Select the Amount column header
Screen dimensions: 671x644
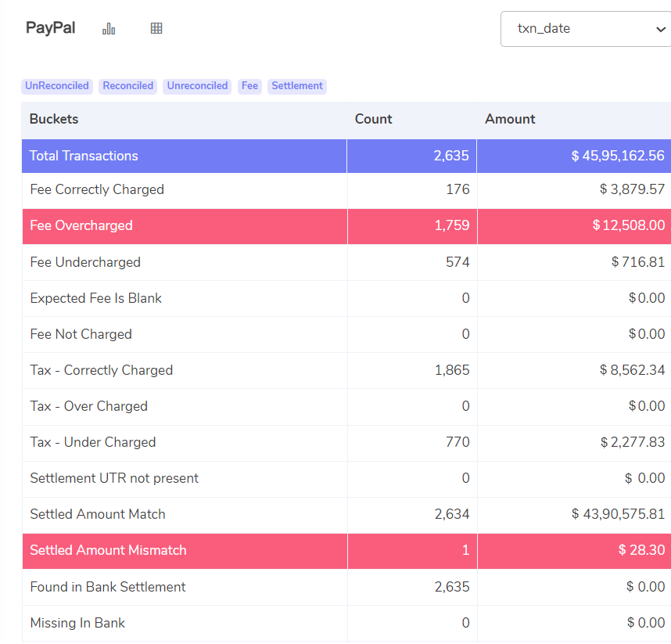[x=510, y=119]
